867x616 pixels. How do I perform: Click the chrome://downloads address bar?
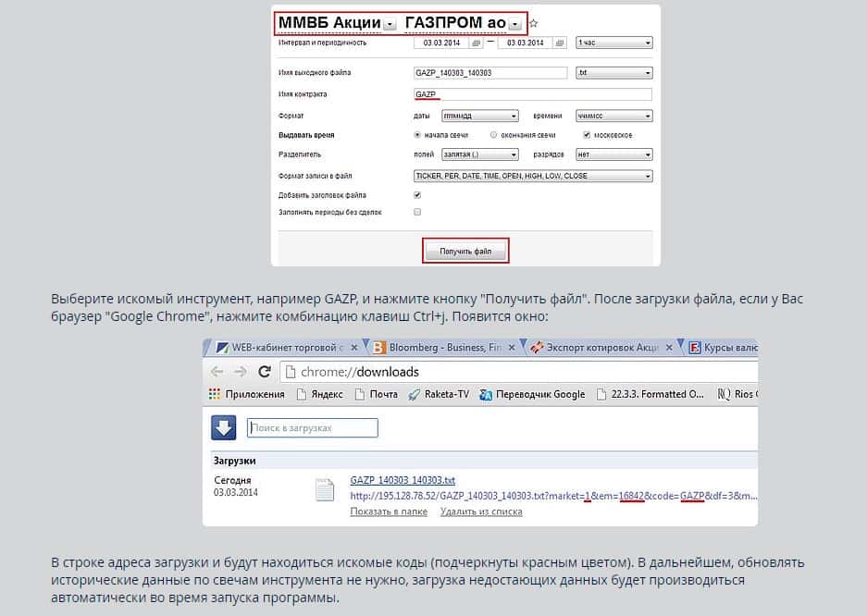click(519, 372)
